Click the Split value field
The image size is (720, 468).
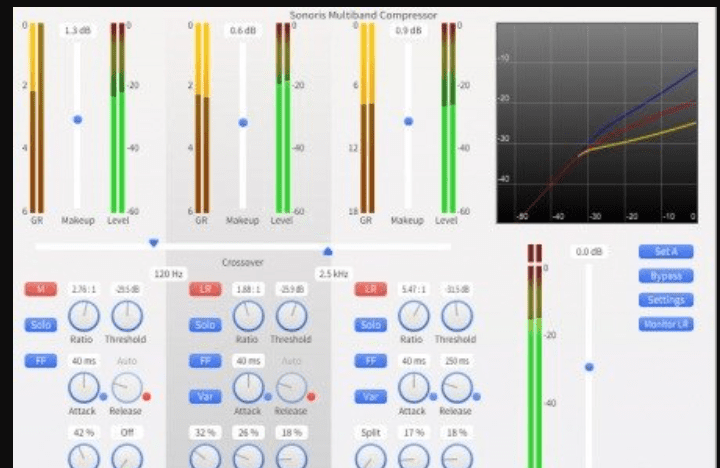(x=371, y=433)
